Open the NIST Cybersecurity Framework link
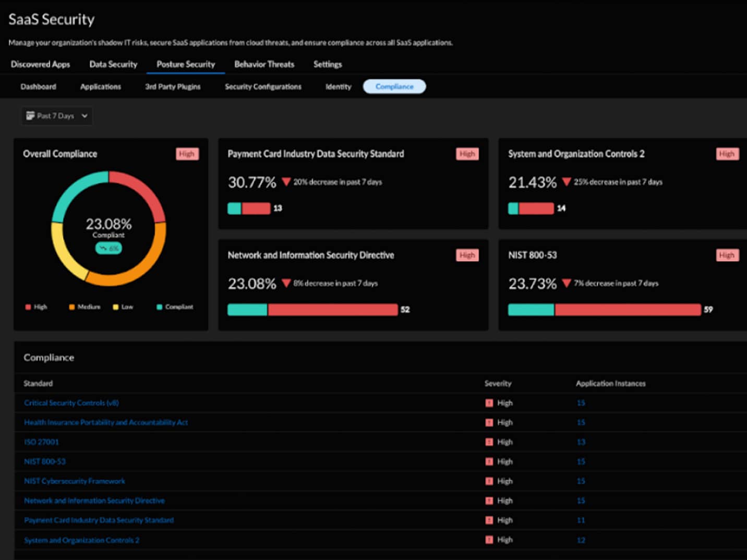The height and width of the screenshot is (560, 747). pyautogui.click(x=75, y=481)
